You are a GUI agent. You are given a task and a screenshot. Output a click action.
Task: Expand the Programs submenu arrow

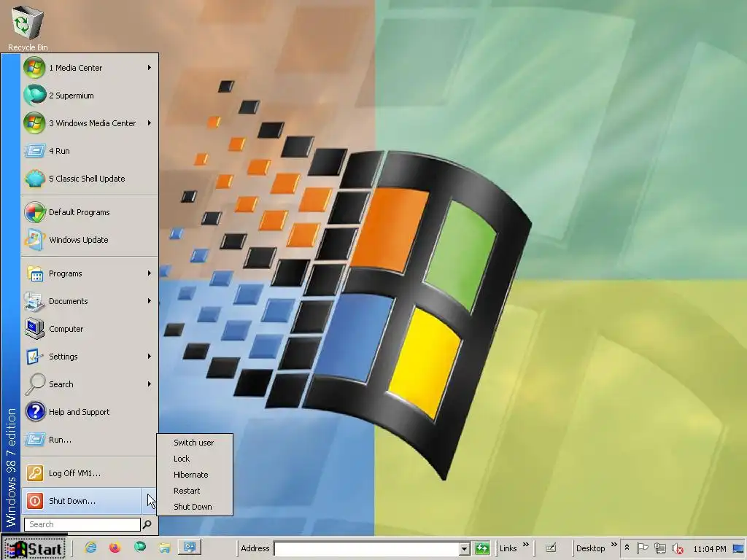coord(149,273)
